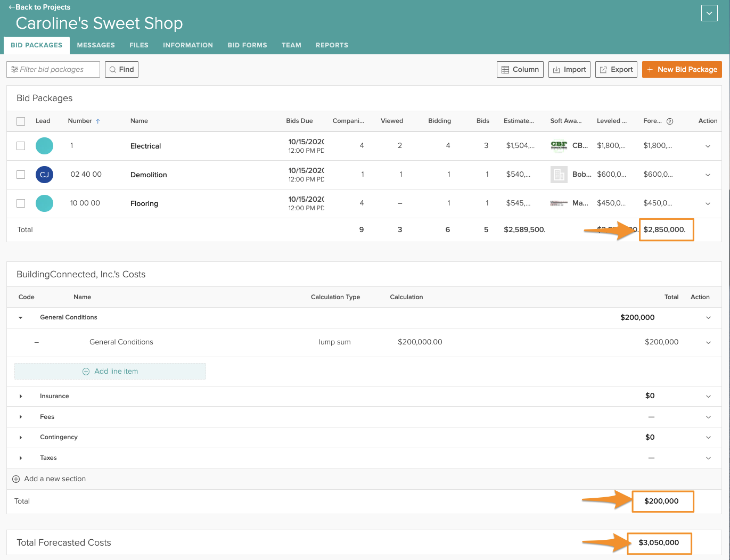730x560 pixels.
Task: Expand the Insurance cost section
Action: click(x=21, y=396)
